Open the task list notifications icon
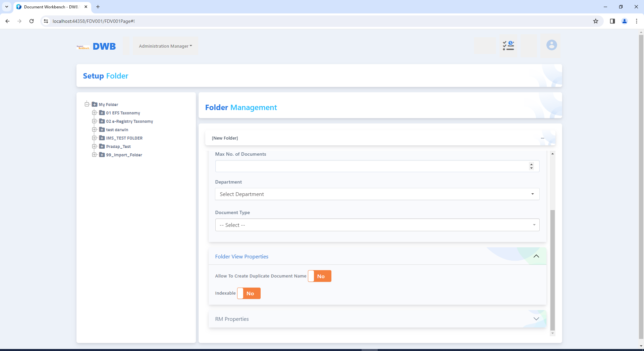The height and width of the screenshot is (351, 644). point(508,45)
